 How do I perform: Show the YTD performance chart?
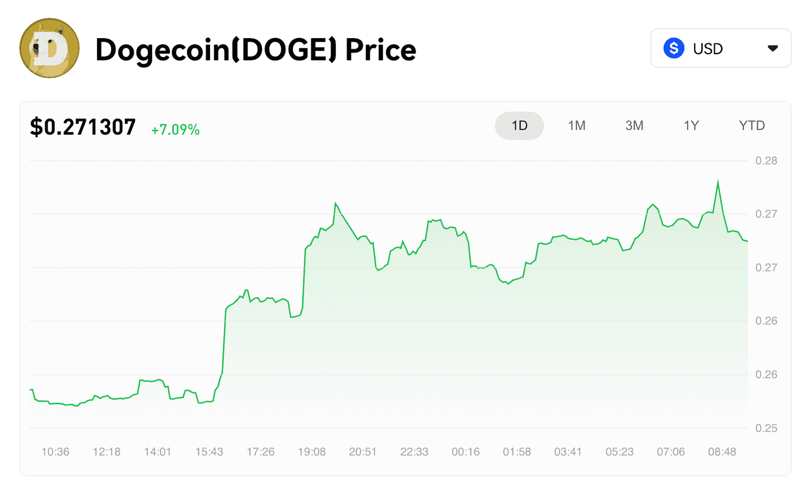[x=752, y=125]
